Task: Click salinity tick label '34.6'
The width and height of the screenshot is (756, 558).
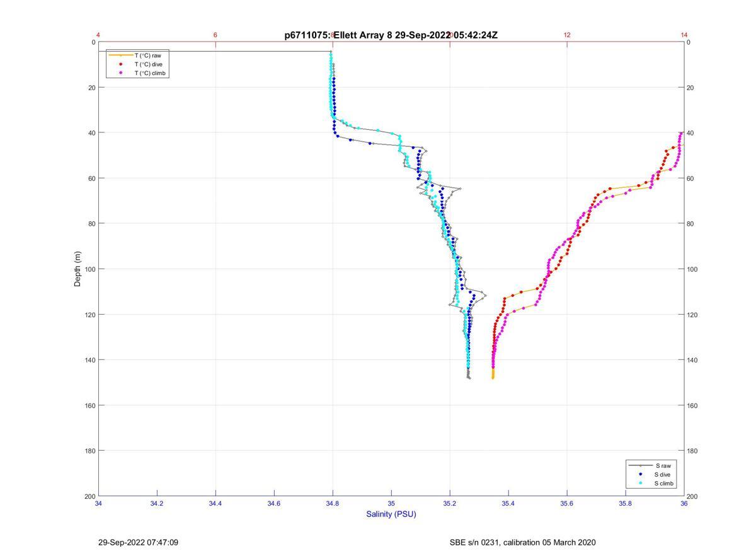Action: pos(274,503)
